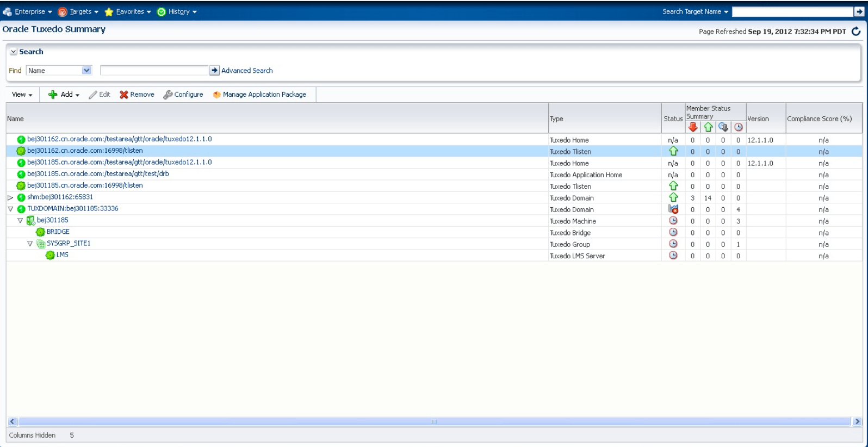Collapse the SYSGRP_SITE1 group node
Screen dimensions: 868x447
(x=30, y=244)
